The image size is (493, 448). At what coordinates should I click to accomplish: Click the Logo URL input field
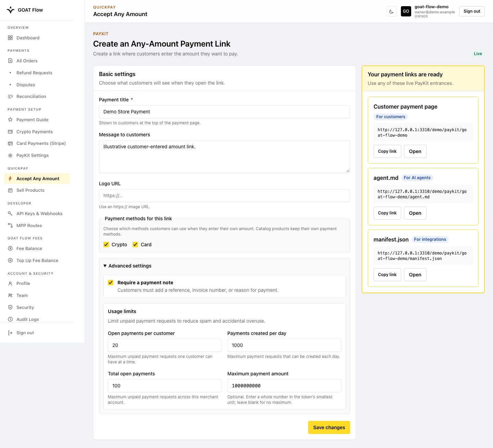(225, 196)
